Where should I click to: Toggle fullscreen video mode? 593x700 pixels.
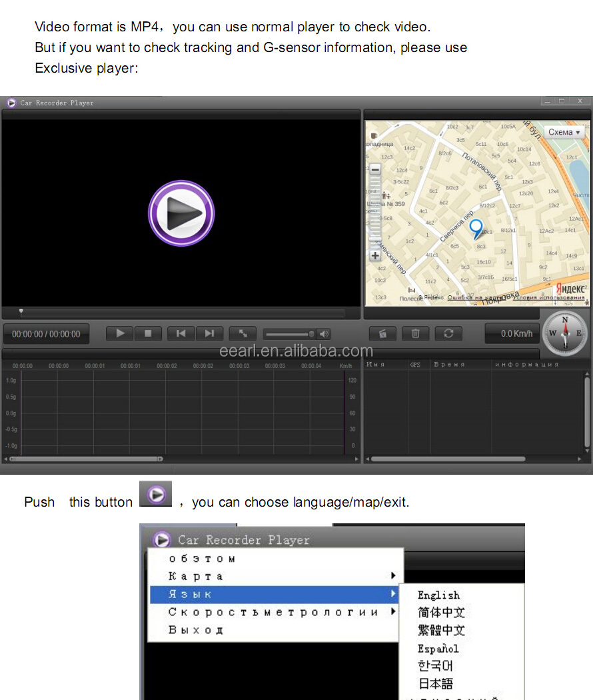[243, 333]
